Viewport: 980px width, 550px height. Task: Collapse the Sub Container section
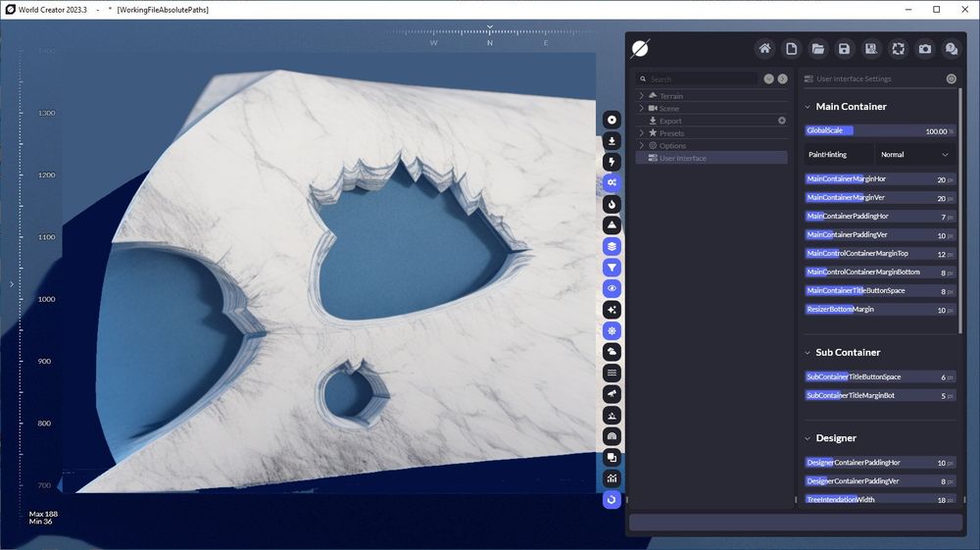[808, 353]
